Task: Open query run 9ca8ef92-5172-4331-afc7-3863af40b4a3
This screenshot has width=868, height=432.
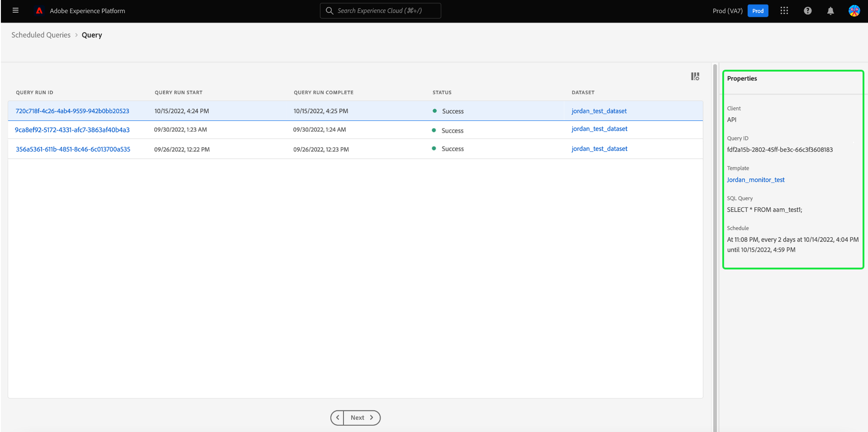Action: click(72, 130)
